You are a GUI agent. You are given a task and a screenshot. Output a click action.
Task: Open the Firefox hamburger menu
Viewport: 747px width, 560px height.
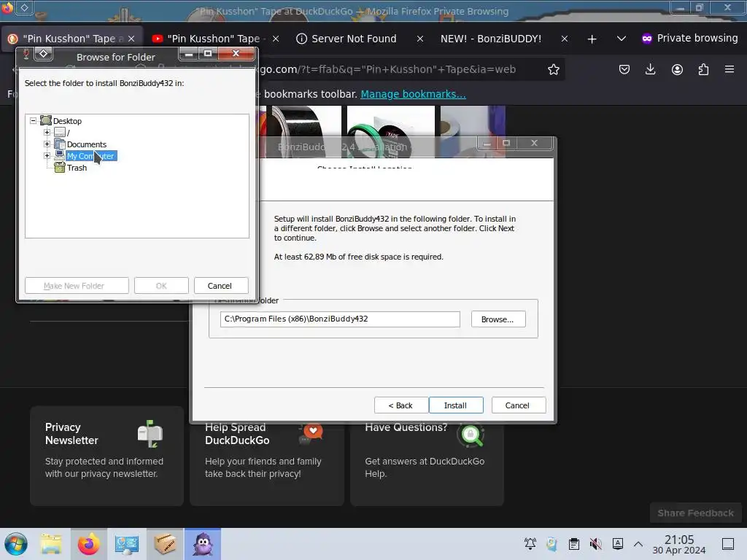[729, 69]
